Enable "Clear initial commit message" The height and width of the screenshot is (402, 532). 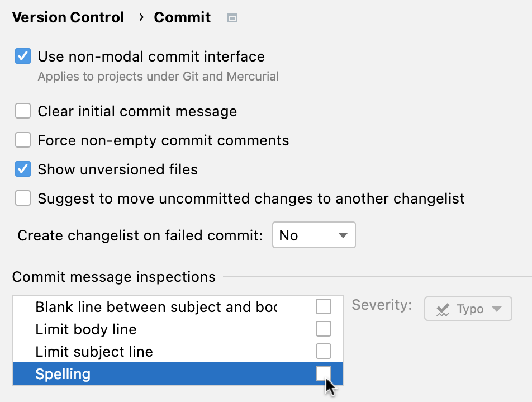point(22,111)
